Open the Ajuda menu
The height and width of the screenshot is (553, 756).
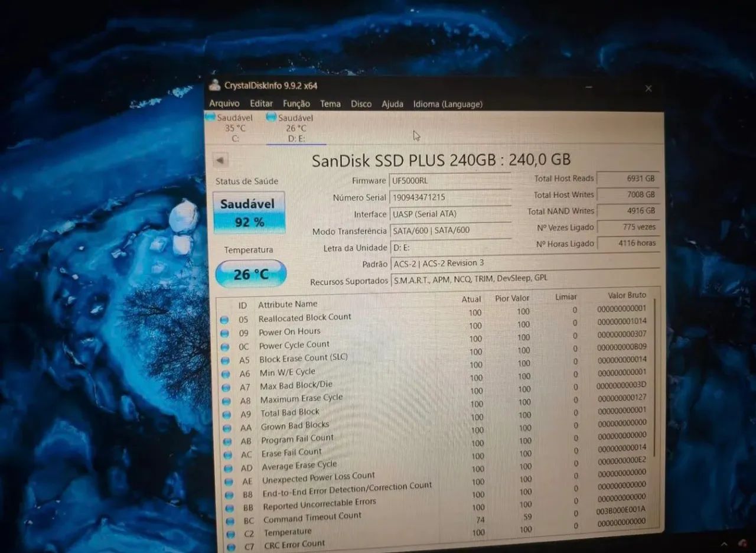click(x=392, y=103)
